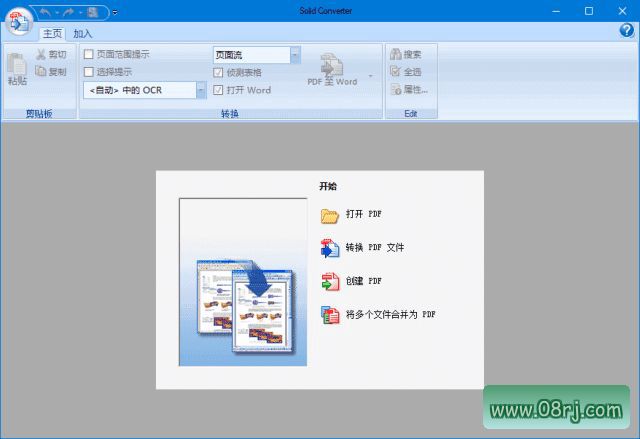This screenshot has width=640, height=439.
Task: Click the 复制 copy icon
Action: tap(41, 71)
